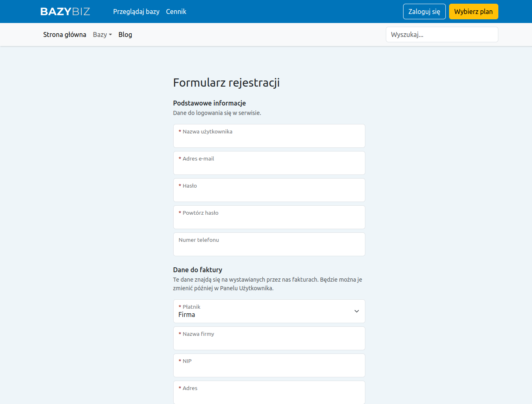Click the Wybierz plan button

point(474,11)
